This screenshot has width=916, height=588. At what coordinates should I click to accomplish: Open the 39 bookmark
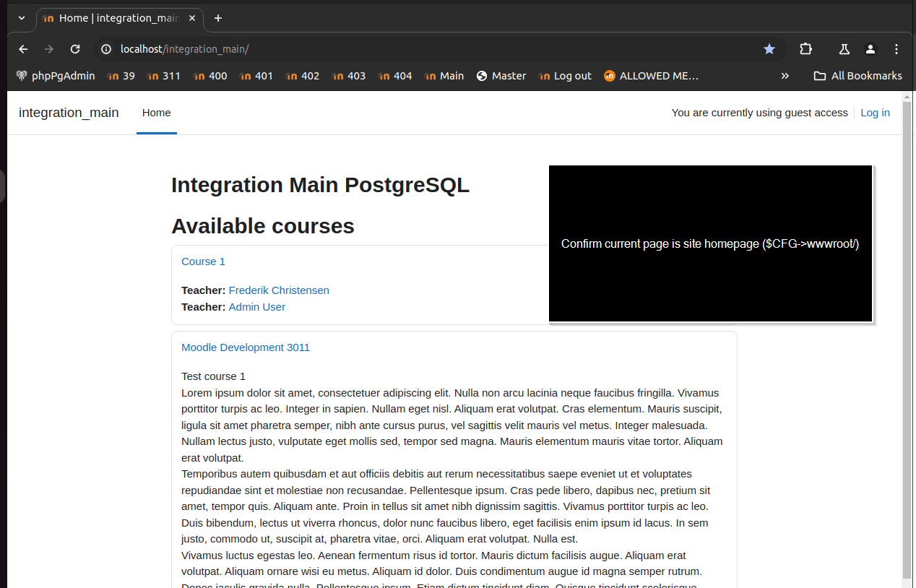coord(121,75)
